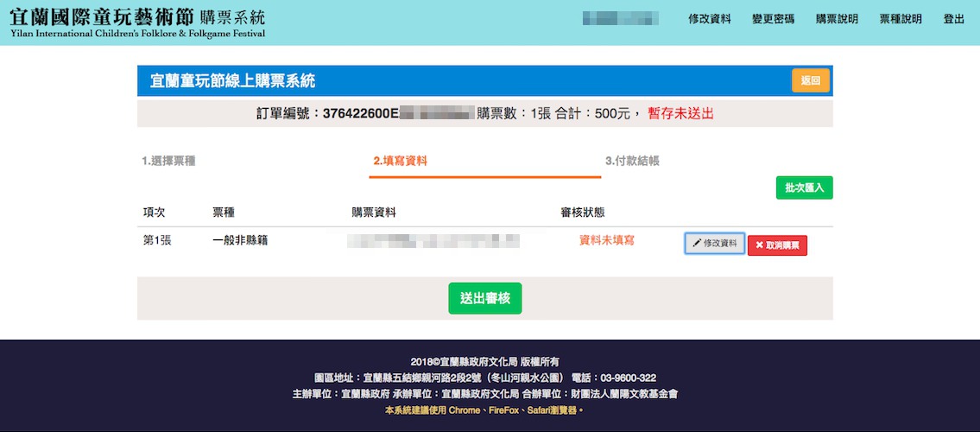980x432 pixels.
Task: Click the pencil icon on 修改資料 button
Action: [x=697, y=243]
